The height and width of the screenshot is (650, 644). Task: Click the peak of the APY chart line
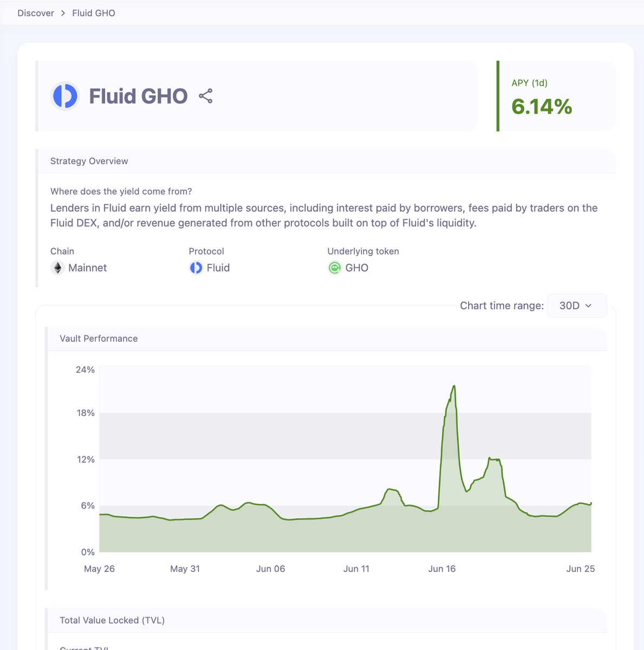click(x=454, y=386)
